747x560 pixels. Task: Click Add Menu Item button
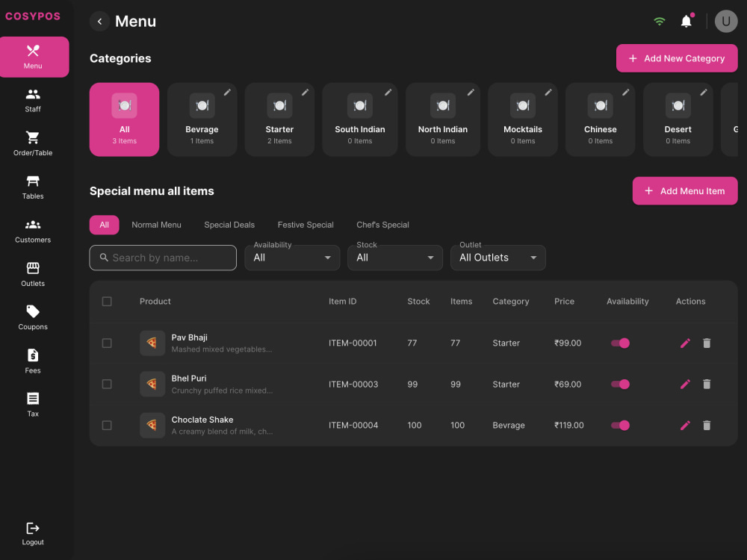click(x=684, y=191)
